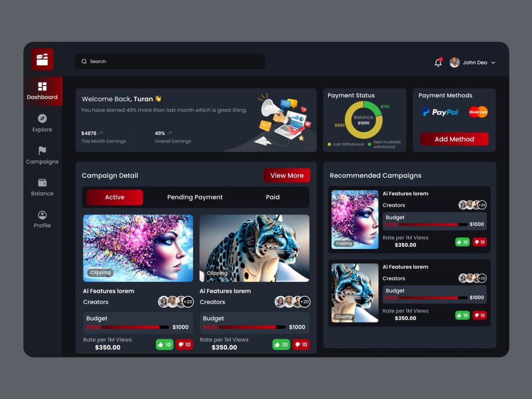Click second recommended campaign title Ai Features lorem

[x=405, y=267]
